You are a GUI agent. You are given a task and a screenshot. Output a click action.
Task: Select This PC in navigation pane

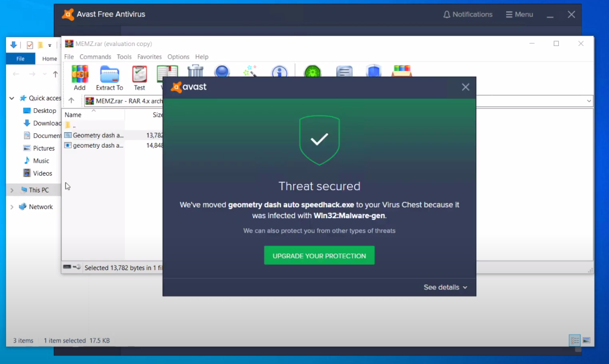(x=35, y=190)
